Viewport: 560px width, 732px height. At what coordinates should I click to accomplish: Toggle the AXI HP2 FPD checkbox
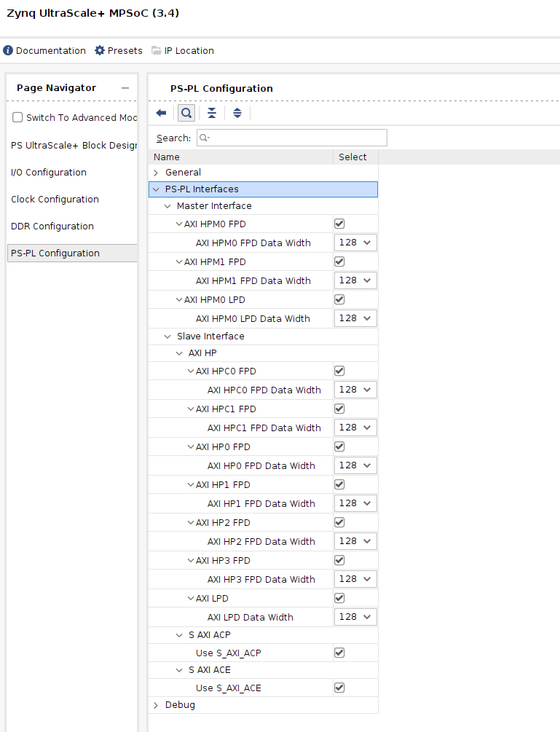click(x=339, y=522)
